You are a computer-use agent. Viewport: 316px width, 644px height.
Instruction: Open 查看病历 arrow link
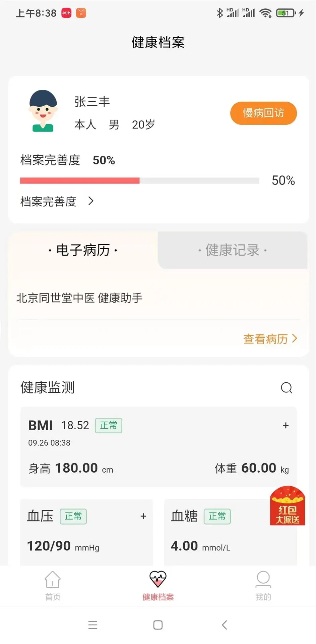click(270, 339)
